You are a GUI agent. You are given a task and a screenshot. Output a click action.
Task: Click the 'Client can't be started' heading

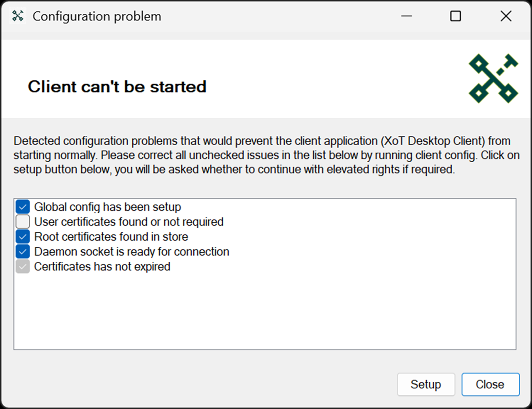tap(117, 86)
